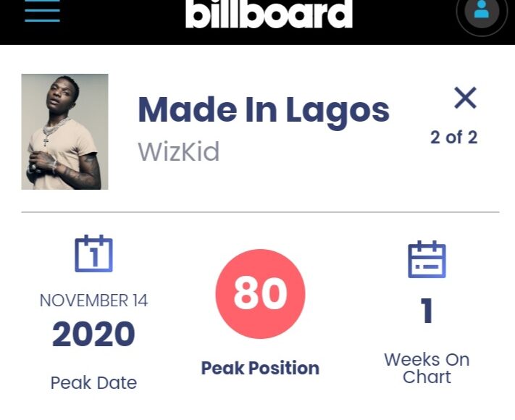Click the number 1 weeks count
This screenshot has width=515, height=420.
pyautogui.click(x=427, y=311)
